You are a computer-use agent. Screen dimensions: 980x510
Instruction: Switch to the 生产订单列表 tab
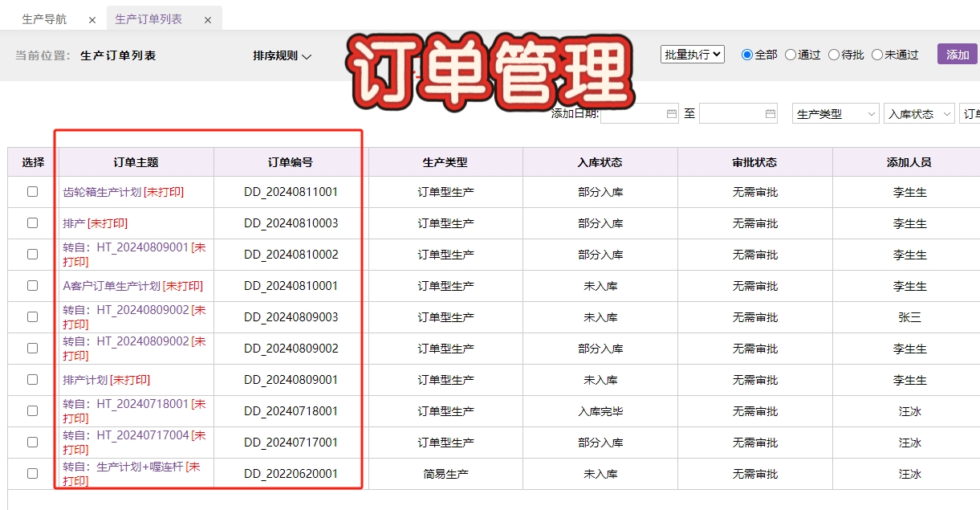[x=148, y=18]
